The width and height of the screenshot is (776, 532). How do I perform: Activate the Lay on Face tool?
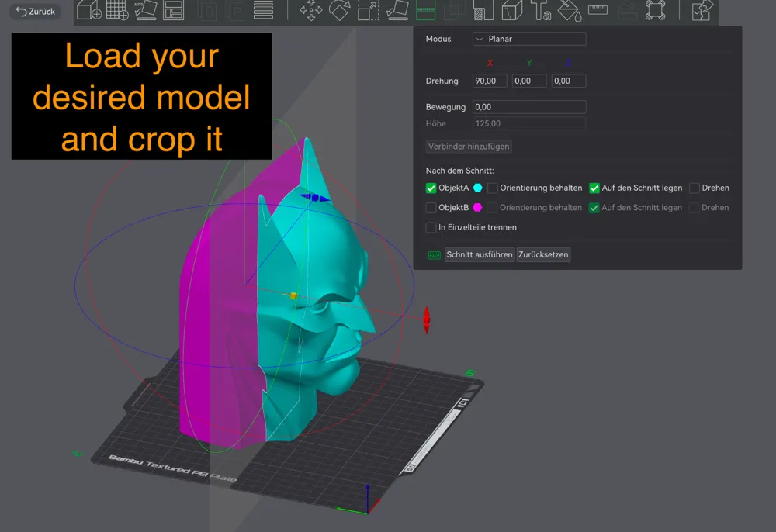pos(396,11)
